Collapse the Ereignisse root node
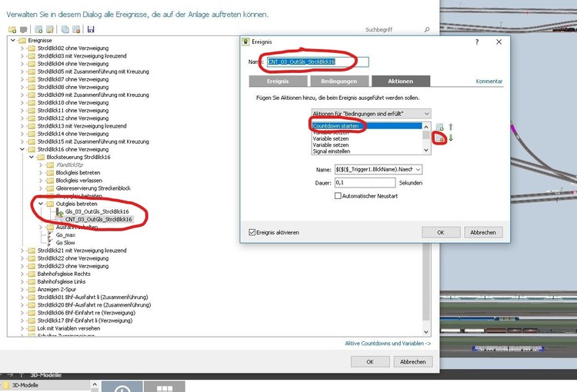Screen dimensions: 577x392 coord(13,41)
